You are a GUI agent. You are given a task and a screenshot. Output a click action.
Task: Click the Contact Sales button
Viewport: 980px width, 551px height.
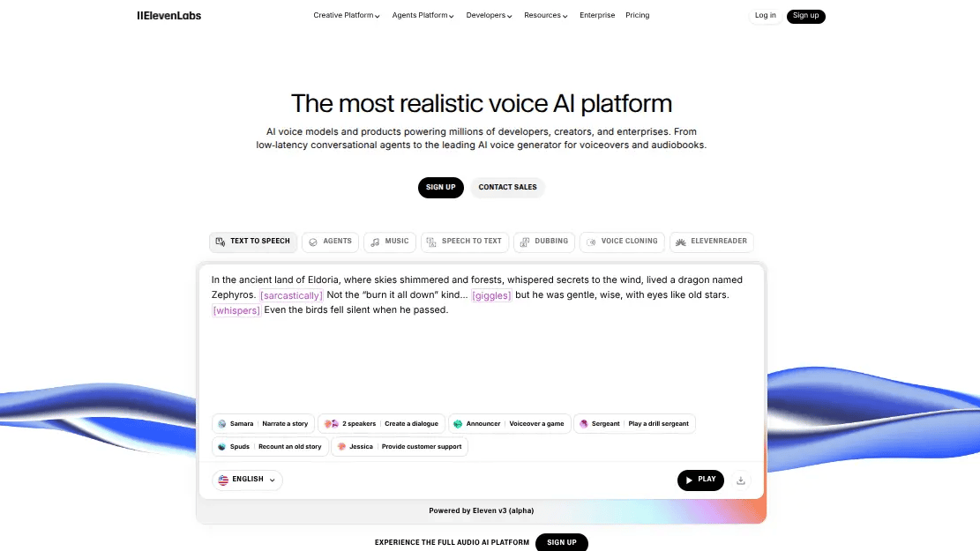(507, 187)
